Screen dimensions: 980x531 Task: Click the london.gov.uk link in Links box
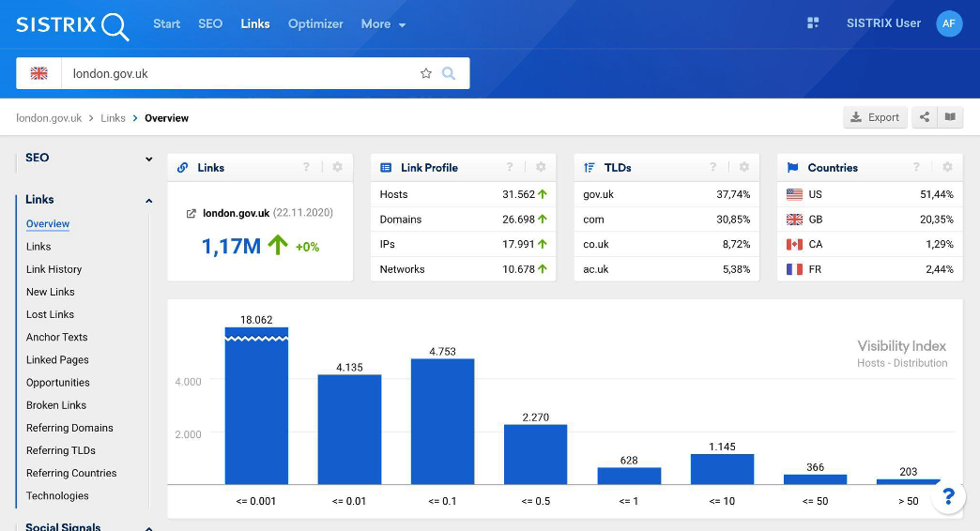click(237, 213)
